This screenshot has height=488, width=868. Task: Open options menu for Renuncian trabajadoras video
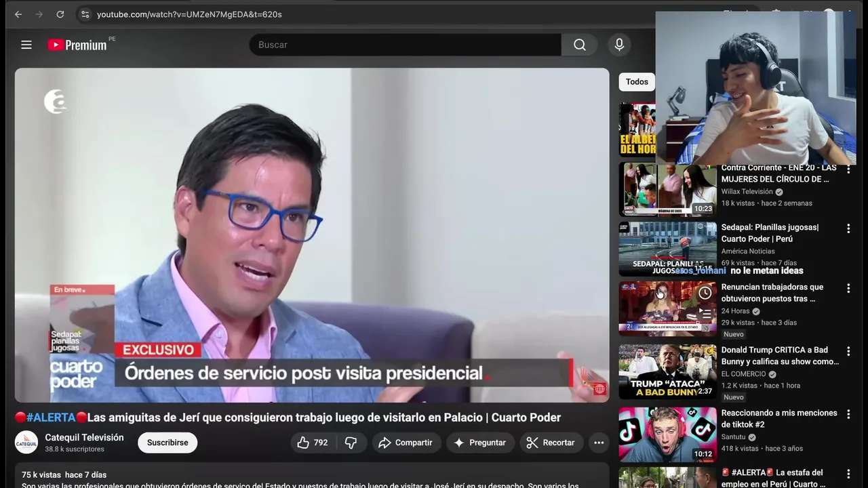pyautogui.click(x=848, y=289)
